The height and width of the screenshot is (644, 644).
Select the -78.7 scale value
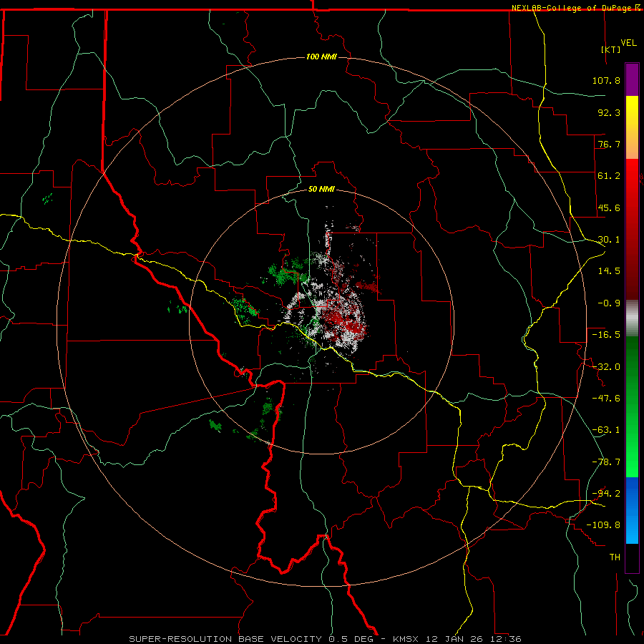pos(606,462)
